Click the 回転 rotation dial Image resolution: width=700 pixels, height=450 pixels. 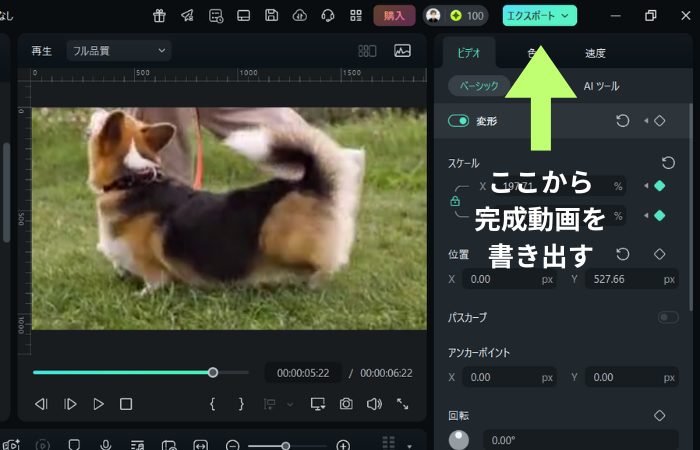458,440
